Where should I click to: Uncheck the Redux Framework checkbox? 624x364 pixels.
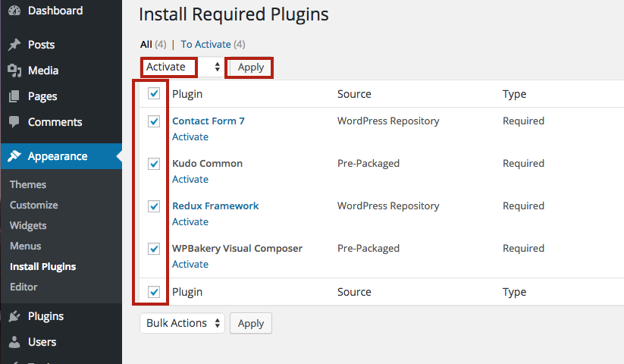tap(154, 206)
